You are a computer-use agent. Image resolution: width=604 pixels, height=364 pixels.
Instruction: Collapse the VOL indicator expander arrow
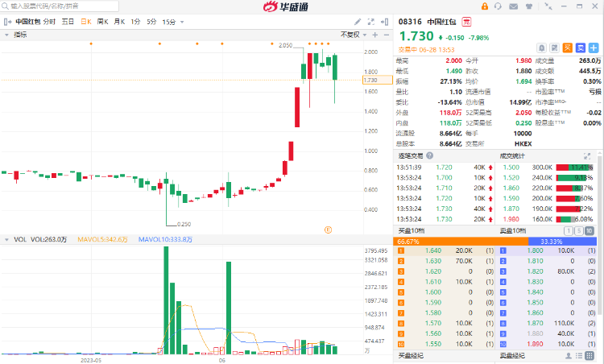tap(6, 240)
